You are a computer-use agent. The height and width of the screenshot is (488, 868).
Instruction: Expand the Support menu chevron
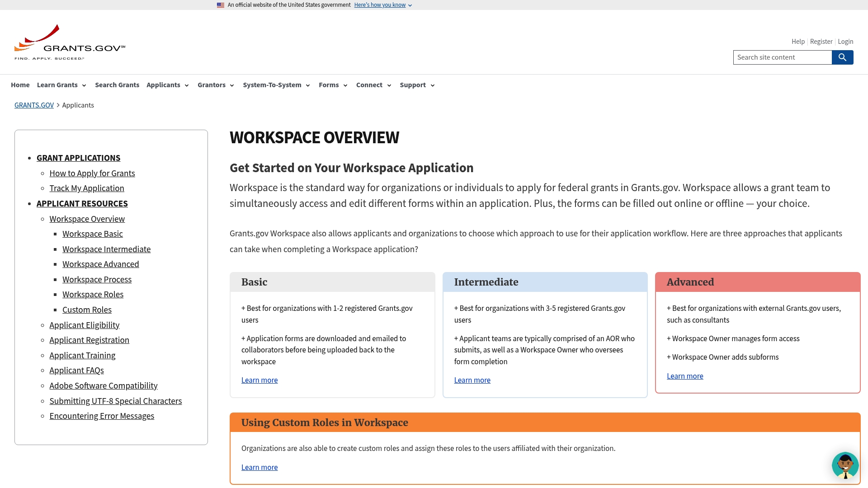click(x=433, y=85)
